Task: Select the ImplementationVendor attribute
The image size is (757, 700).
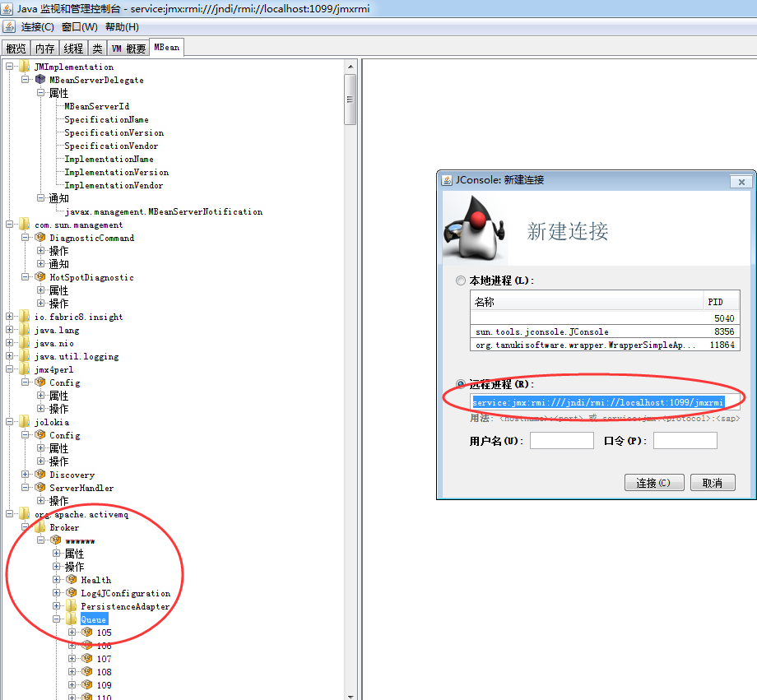Action: click(x=114, y=185)
